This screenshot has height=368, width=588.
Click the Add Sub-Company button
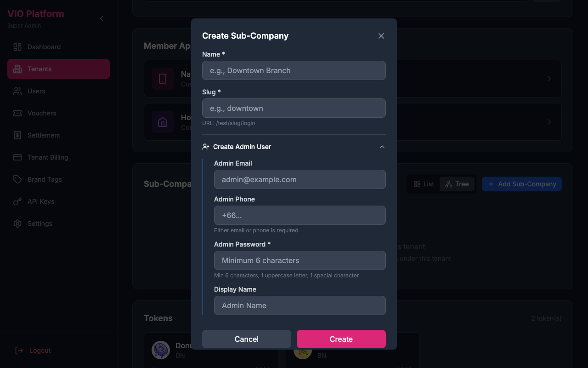pos(521,184)
